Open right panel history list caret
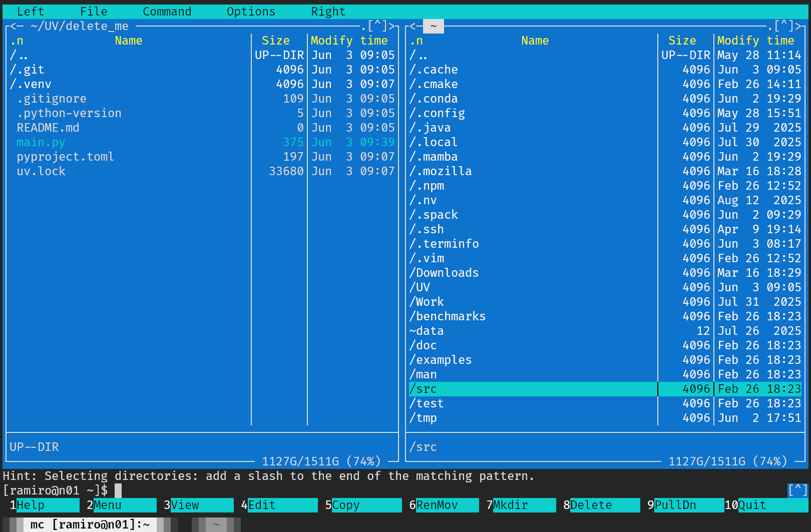This screenshot has height=532, width=811. [x=784, y=26]
